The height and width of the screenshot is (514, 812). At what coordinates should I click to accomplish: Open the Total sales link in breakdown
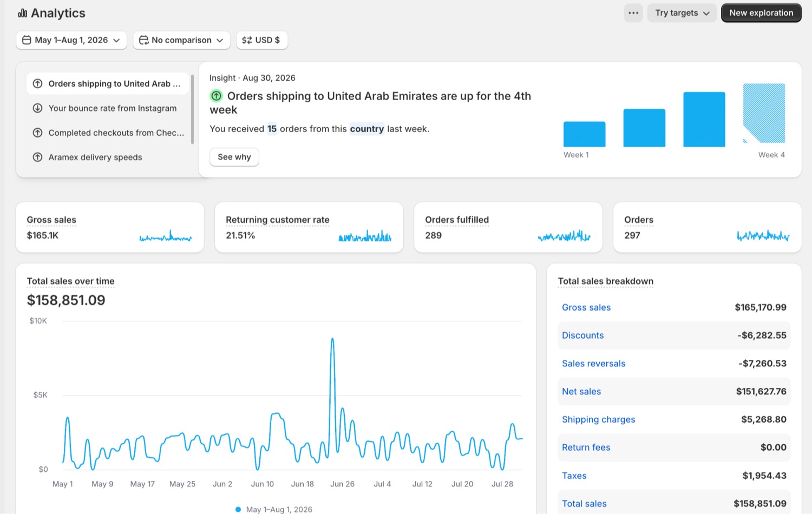[584, 504]
